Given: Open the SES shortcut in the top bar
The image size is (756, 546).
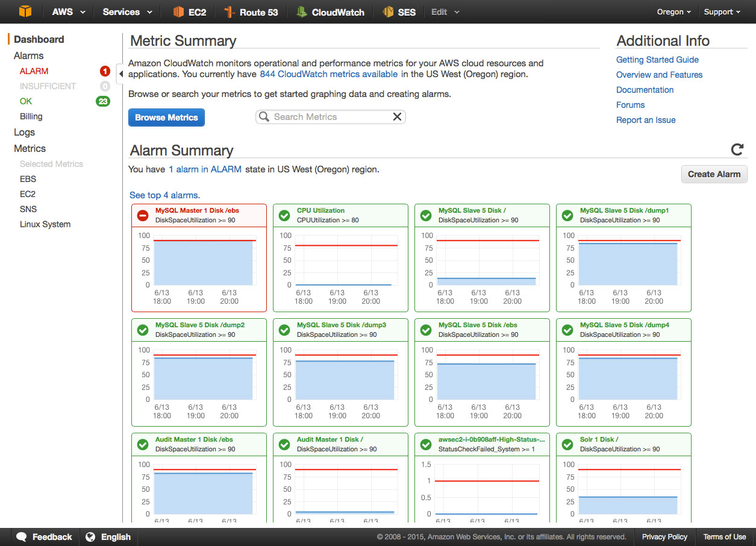Looking at the screenshot, I should [399, 12].
